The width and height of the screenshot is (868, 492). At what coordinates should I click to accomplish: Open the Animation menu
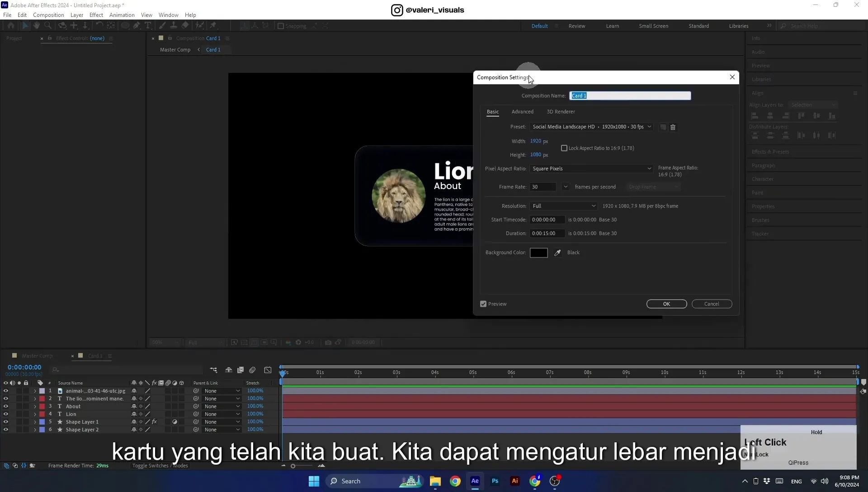coord(122,15)
